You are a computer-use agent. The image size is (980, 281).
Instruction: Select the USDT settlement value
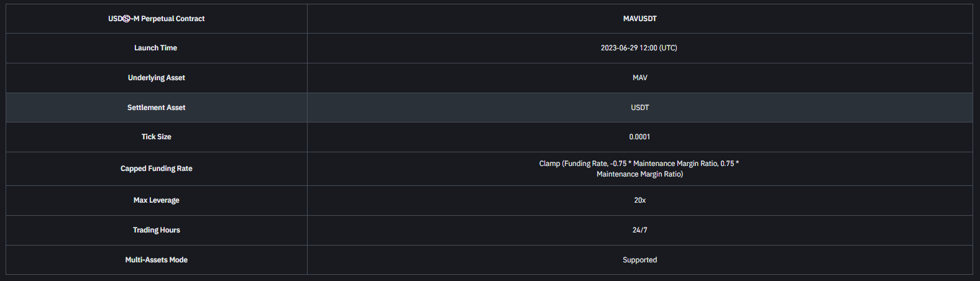coord(639,108)
